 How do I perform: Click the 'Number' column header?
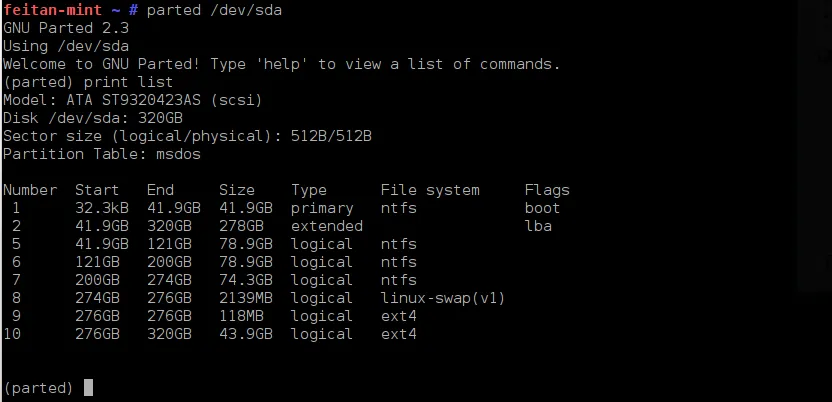pyautogui.click(x=30, y=190)
